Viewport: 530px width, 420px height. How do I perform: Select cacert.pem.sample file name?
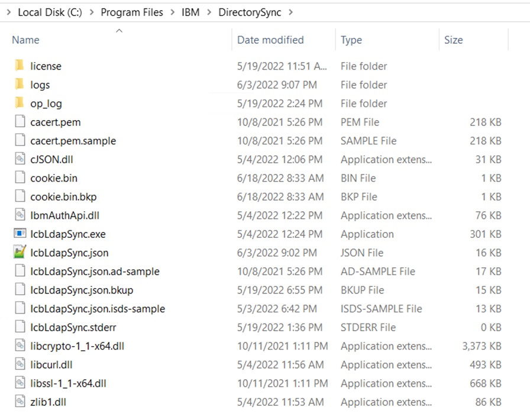pyautogui.click(x=73, y=141)
